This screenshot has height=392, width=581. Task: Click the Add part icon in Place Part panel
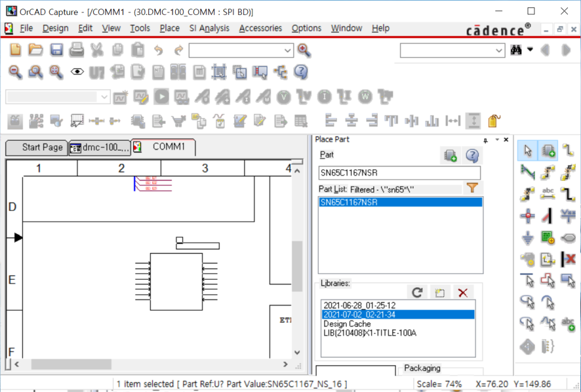(450, 156)
